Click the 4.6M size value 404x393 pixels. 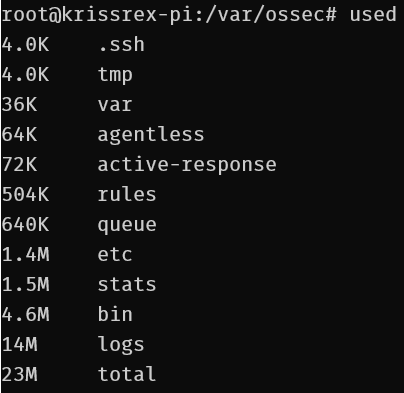coord(26,314)
